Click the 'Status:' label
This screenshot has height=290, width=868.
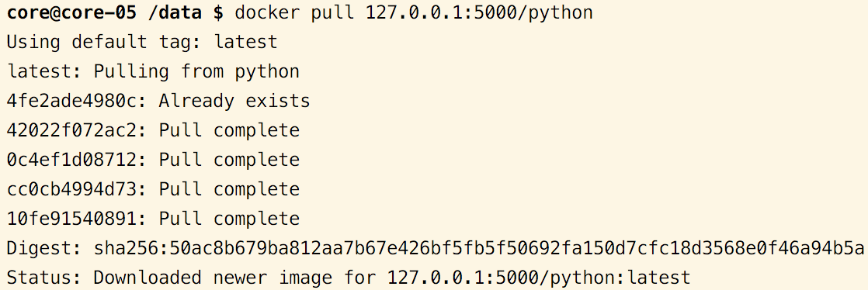[44, 278]
